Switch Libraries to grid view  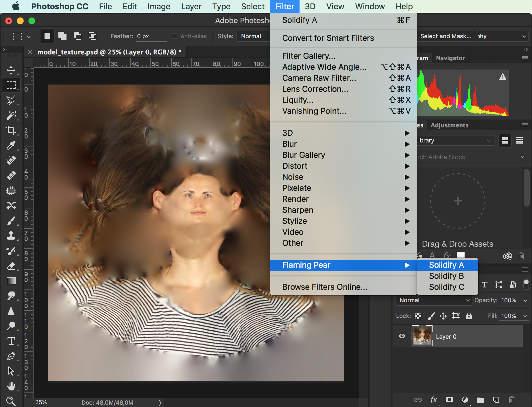coord(505,140)
